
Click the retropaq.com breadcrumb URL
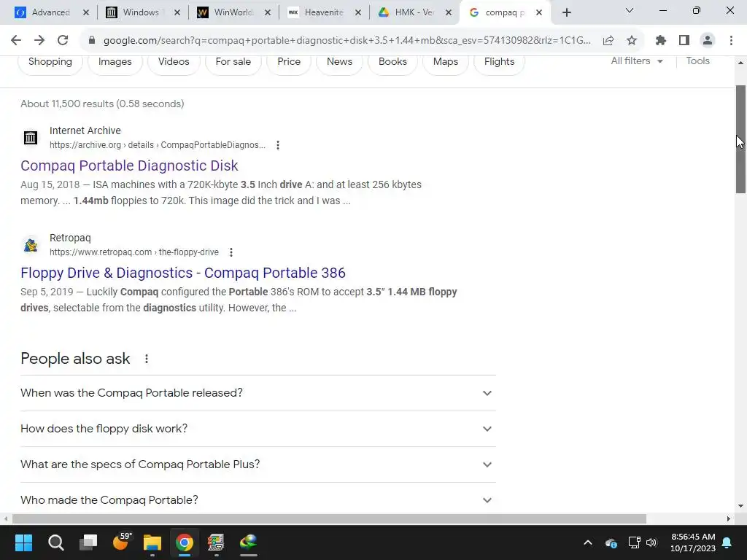(134, 252)
